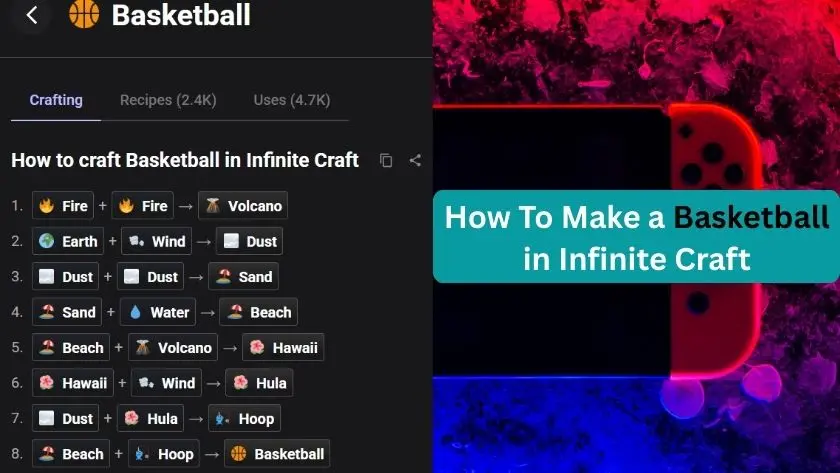Viewport: 840px width, 473px height.
Task: Click the Earth chip in step 2
Action: pos(68,241)
